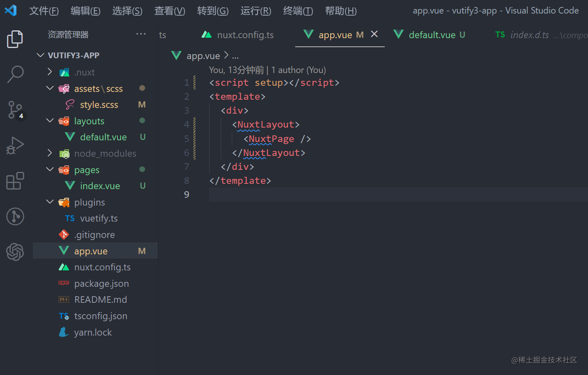Collapse the layouts folder chevron
Viewport: 588px width, 375px height.
tap(50, 121)
